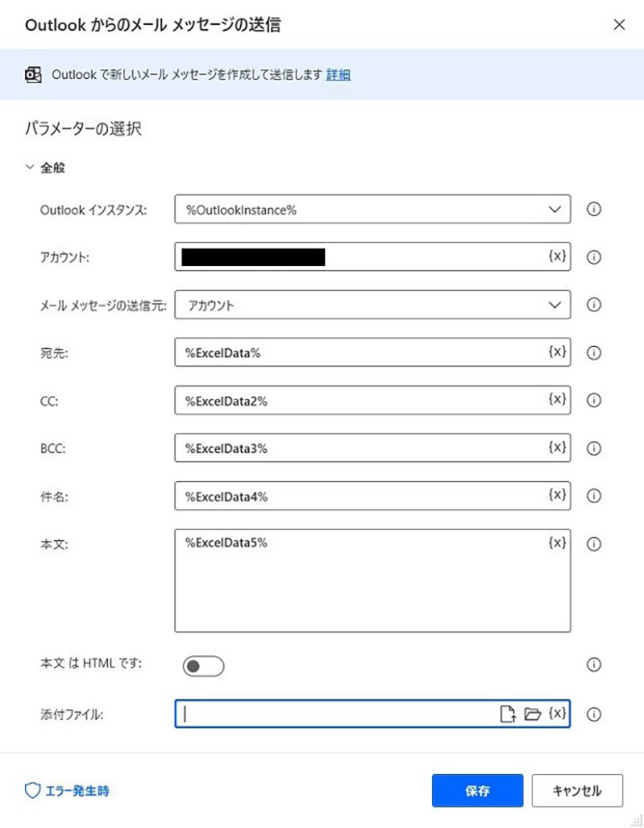
Task: Click the info icon for メール メッセージの送信元
Action: (x=594, y=305)
